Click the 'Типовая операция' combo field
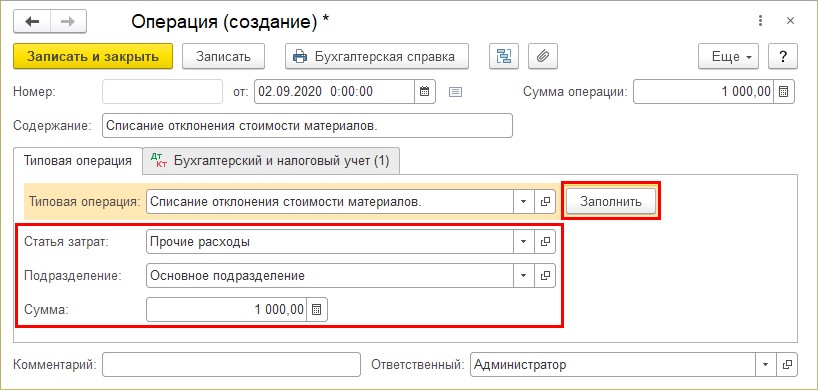This screenshot has height=390, width=818. pyautogui.click(x=329, y=201)
